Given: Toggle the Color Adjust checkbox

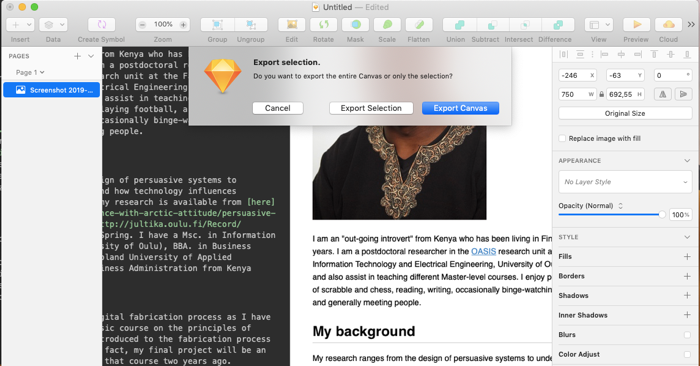Looking at the screenshot, I should tap(687, 354).
